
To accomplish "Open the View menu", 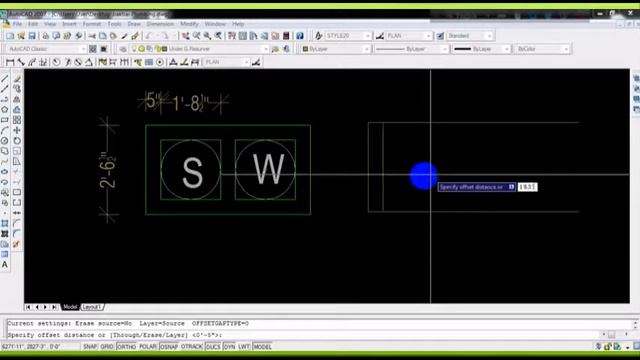I will click(x=50, y=24).
